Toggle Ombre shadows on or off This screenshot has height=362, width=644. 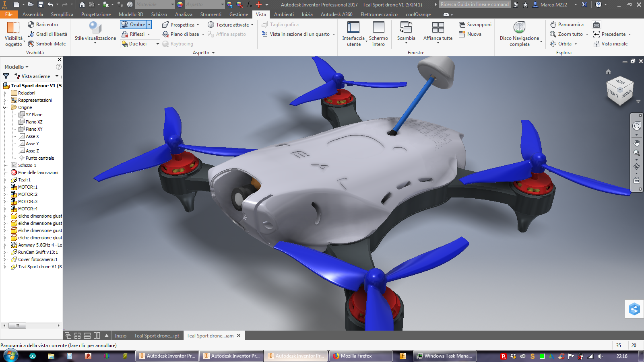point(133,25)
